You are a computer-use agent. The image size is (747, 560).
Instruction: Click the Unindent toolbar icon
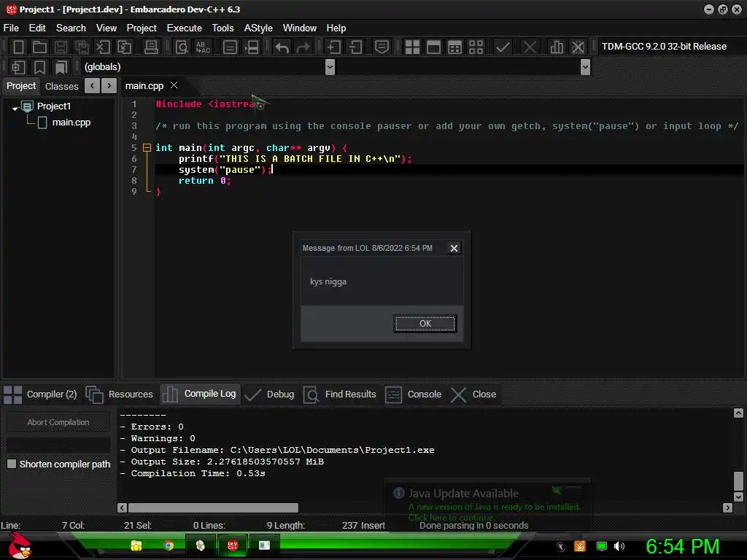355,47
